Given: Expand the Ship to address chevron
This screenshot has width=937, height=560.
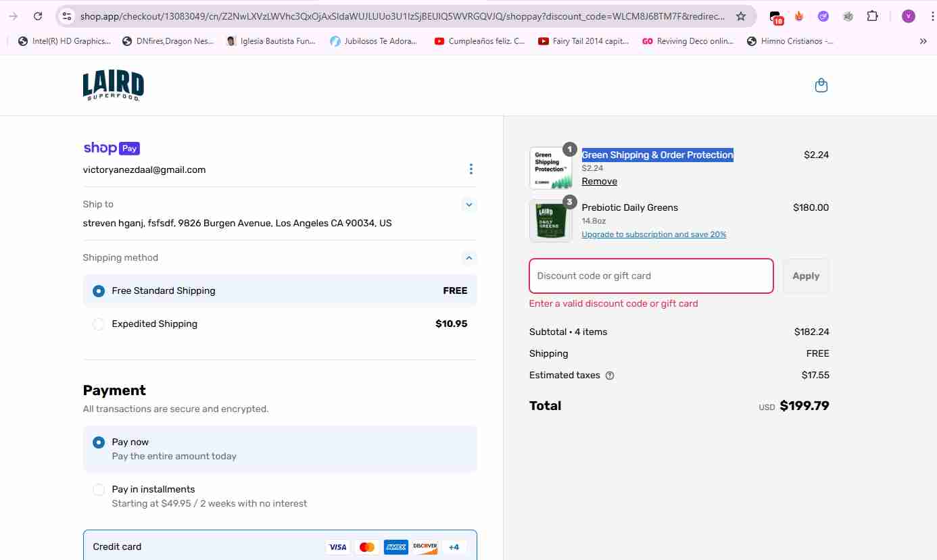Looking at the screenshot, I should pos(469,204).
